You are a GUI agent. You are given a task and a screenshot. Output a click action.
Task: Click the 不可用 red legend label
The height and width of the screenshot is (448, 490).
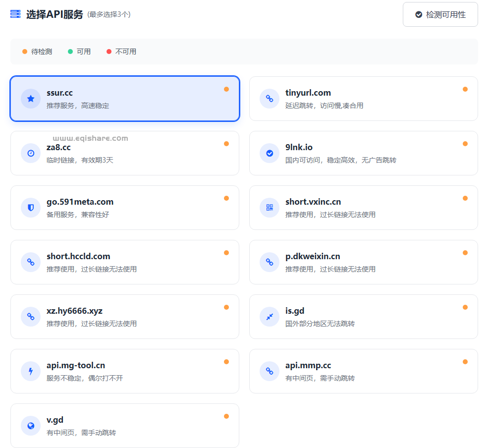click(125, 52)
